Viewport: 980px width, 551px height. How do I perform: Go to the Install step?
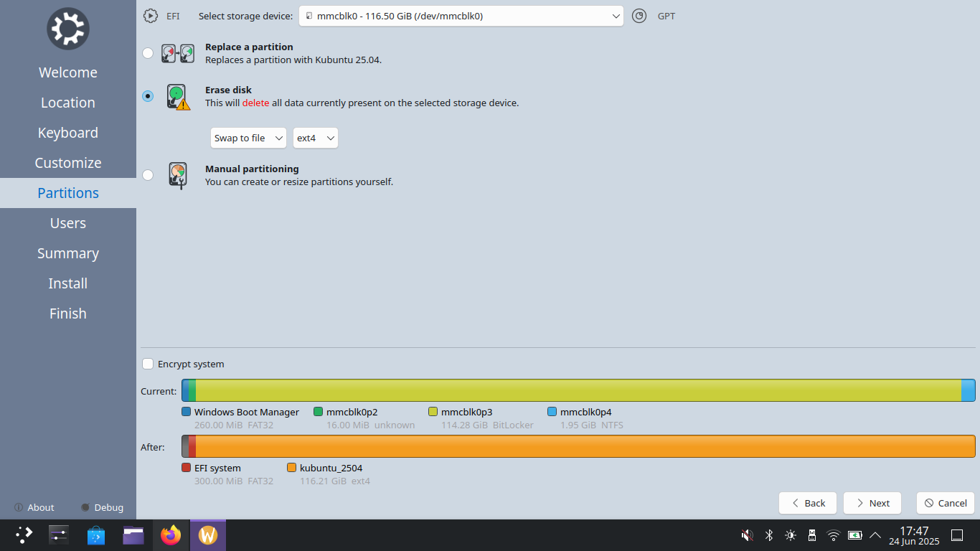click(x=68, y=283)
